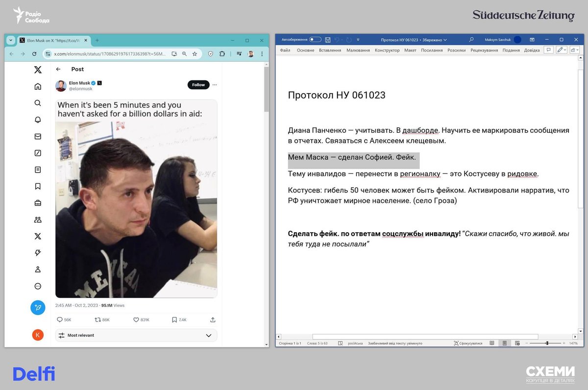This screenshot has height=390, width=588.
Task: Open Bookmarks icon in X sidebar
Action: pyautogui.click(x=38, y=186)
